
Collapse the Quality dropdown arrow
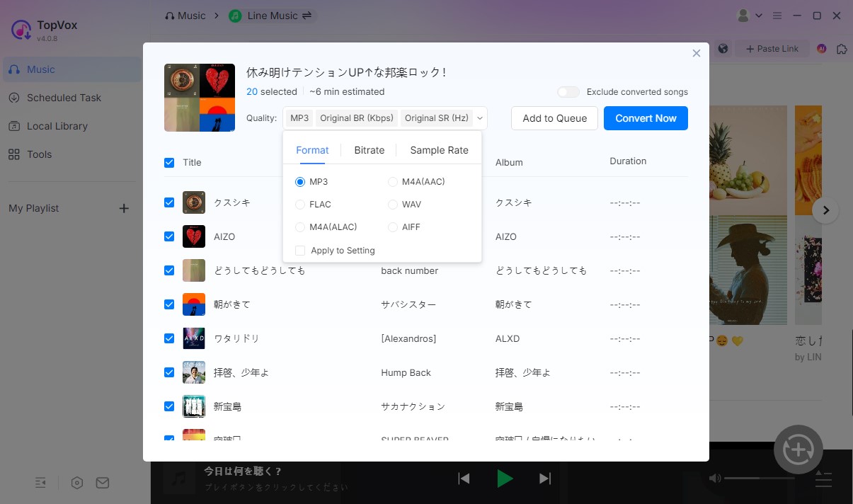[x=480, y=118]
